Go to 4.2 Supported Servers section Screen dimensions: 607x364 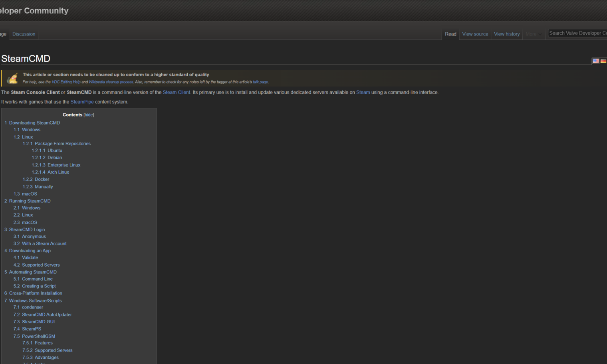(36, 265)
